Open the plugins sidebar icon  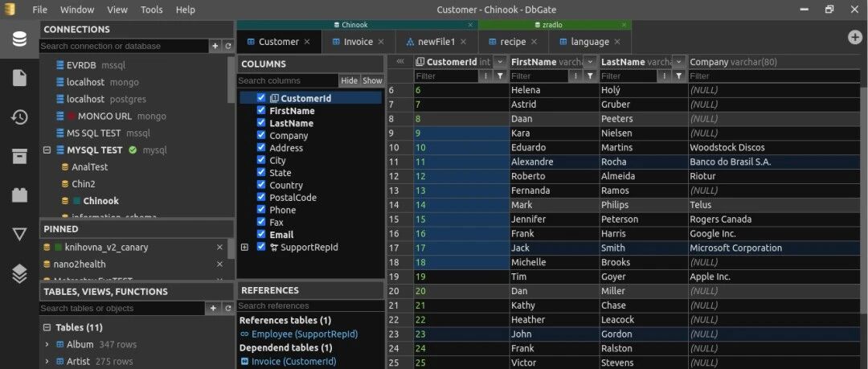(x=19, y=195)
